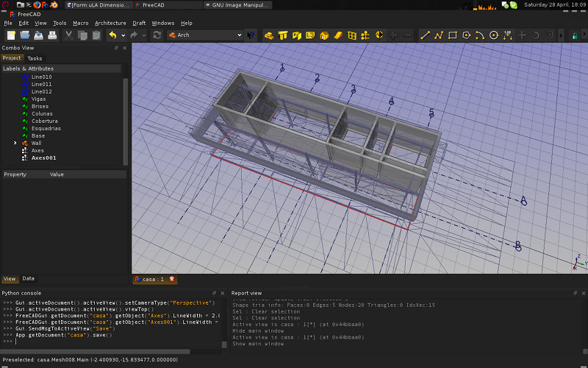
Task: Select the 'casa : 1' document tab
Action: tap(154, 280)
